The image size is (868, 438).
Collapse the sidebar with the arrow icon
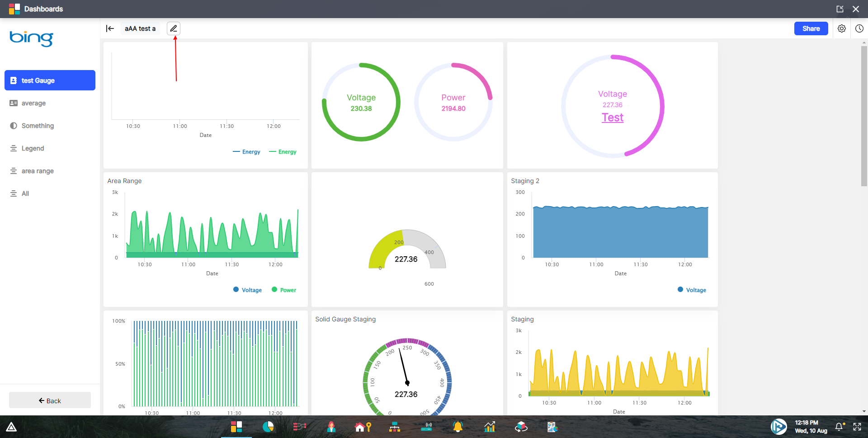tap(110, 28)
